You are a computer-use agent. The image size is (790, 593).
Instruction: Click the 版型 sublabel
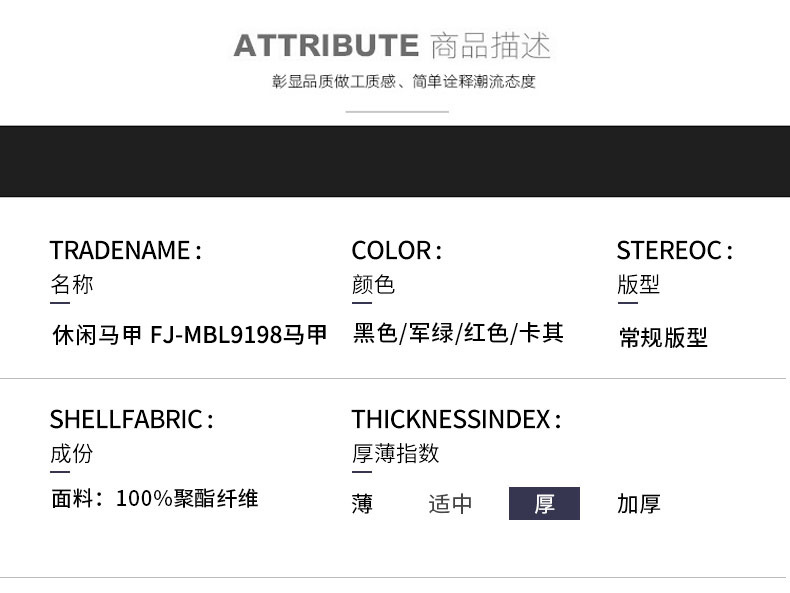coord(638,284)
